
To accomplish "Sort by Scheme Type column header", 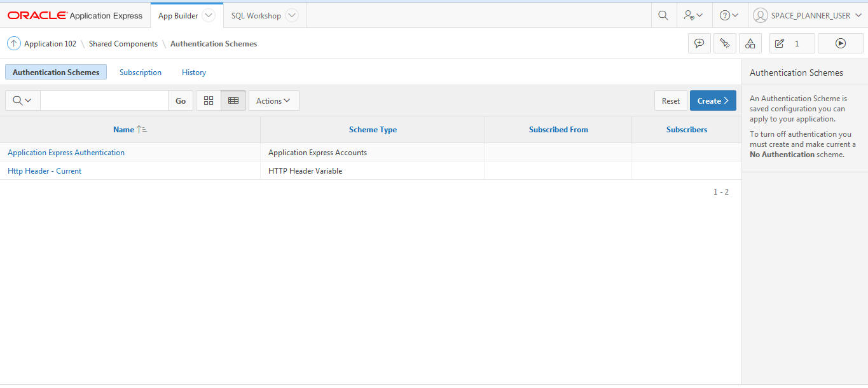I will tap(373, 130).
